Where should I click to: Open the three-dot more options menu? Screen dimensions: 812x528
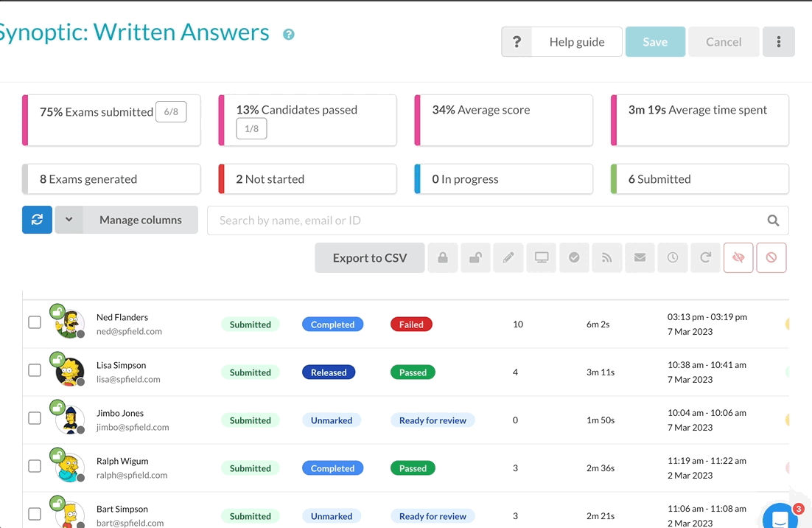779,42
